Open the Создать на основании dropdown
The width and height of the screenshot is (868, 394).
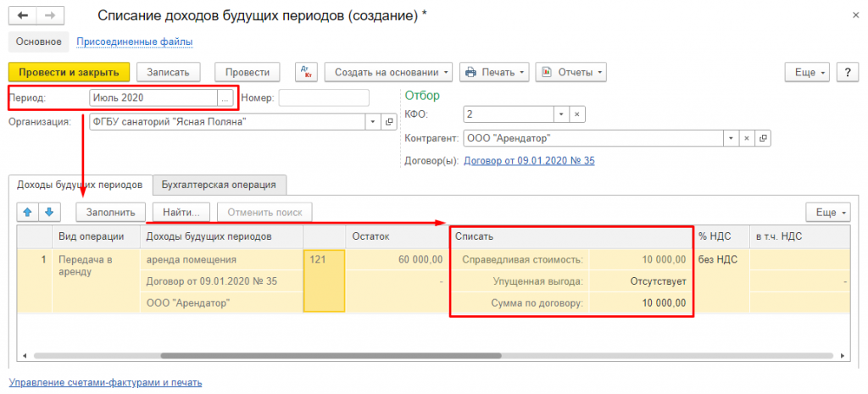click(x=389, y=72)
